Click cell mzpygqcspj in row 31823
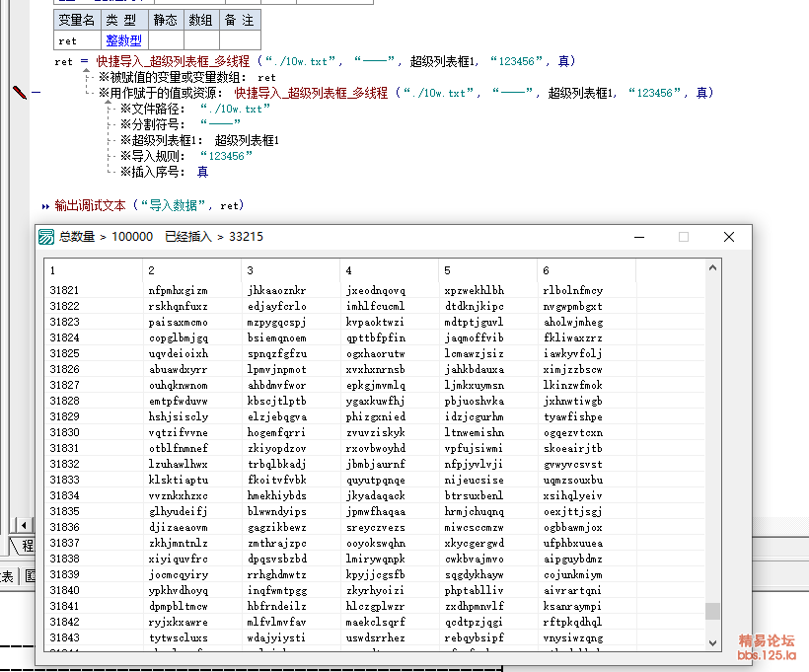 pyautogui.click(x=276, y=322)
